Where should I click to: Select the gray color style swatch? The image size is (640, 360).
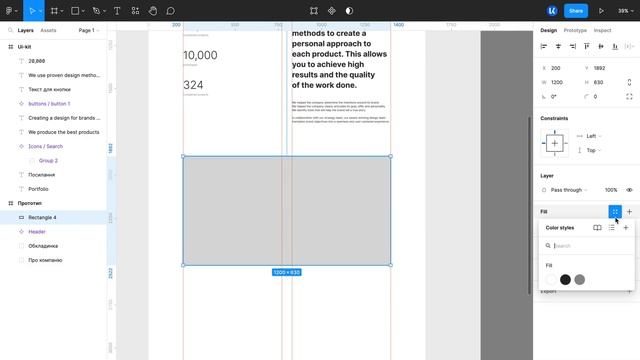[580, 280]
